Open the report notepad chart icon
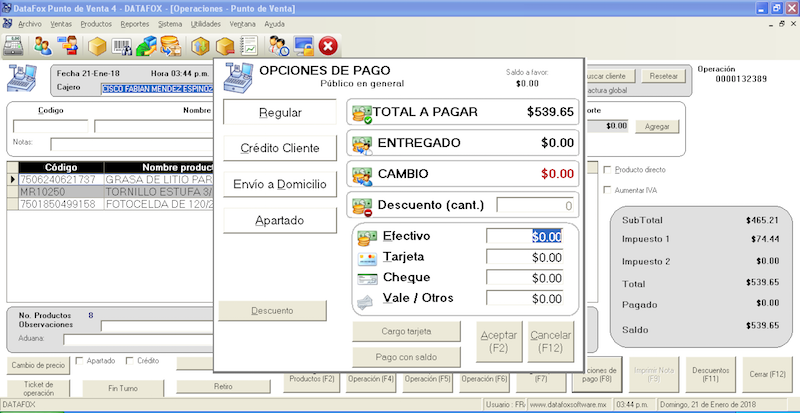The image size is (800, 413). click(x=249, y=46)
